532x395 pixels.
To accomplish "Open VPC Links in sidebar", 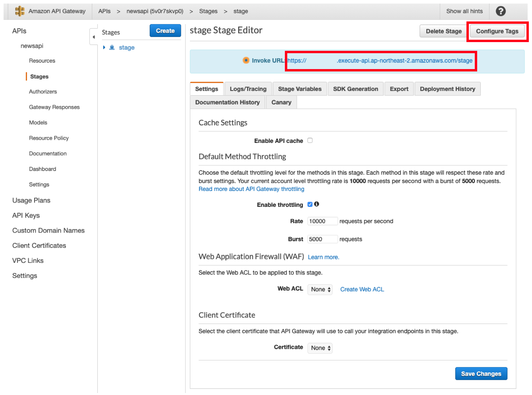I will tap(28, 261).
